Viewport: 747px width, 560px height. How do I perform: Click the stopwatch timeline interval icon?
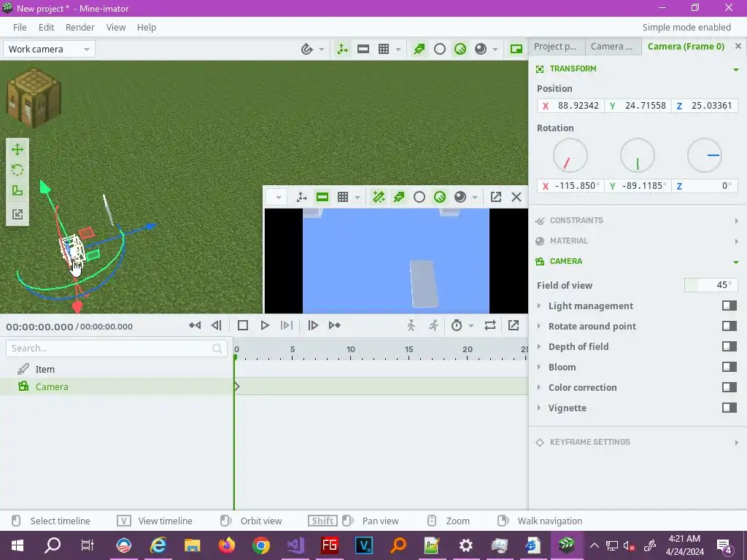tap(457, 325)
